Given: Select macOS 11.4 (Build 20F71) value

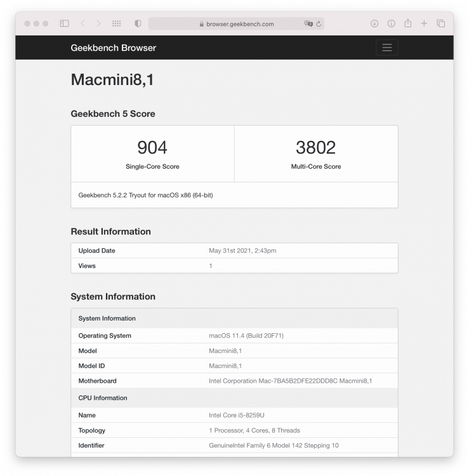Looking at the screenshot, I should [246, 336].
